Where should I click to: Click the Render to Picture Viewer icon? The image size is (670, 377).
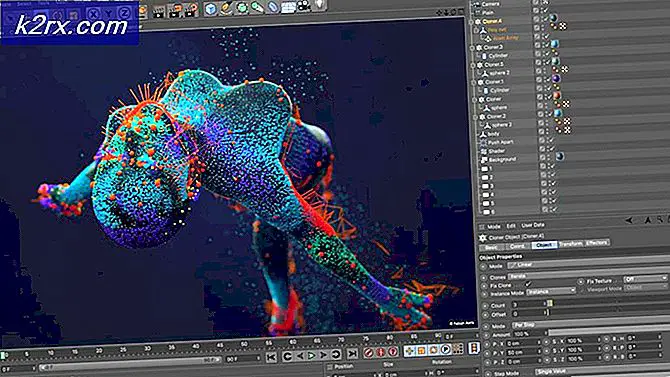(175, 10)
